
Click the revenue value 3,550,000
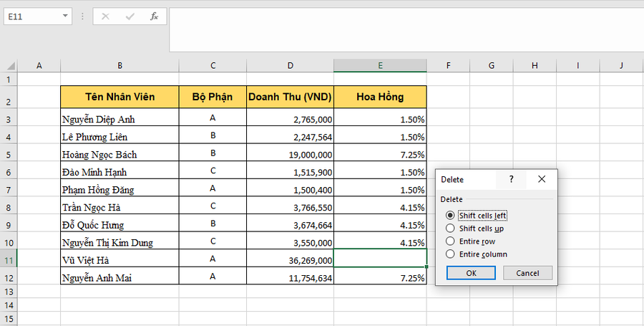click(x=291, y=241)
